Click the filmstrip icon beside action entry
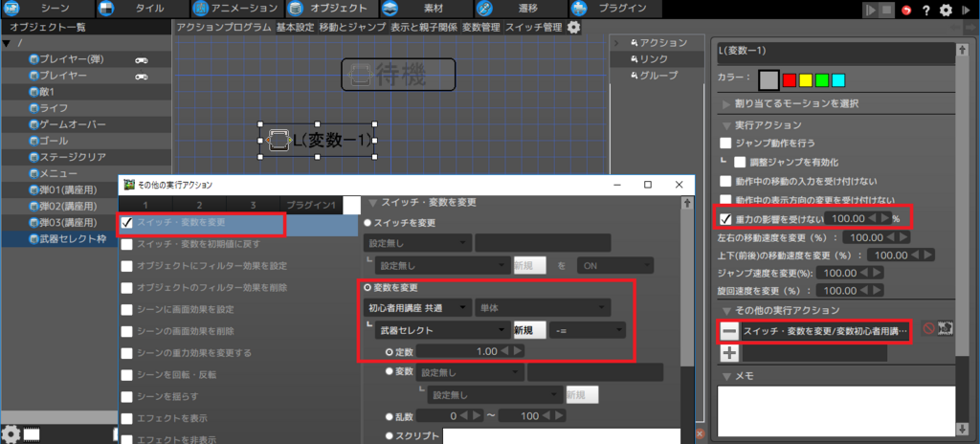 [x=946, y=328]
